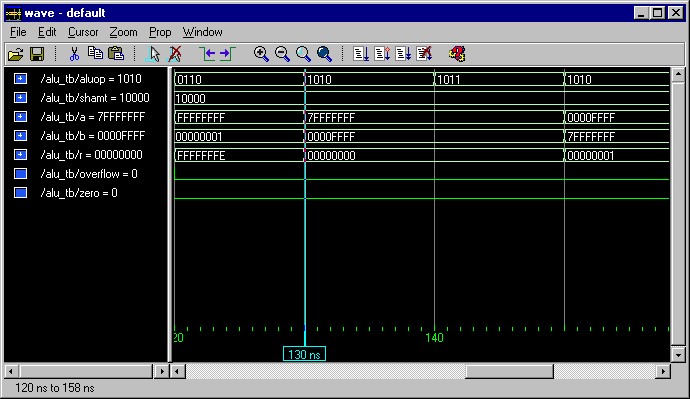Expand the /alu_tb/shamt signal bus
This screenshot has height=399, width=690.
20,98
